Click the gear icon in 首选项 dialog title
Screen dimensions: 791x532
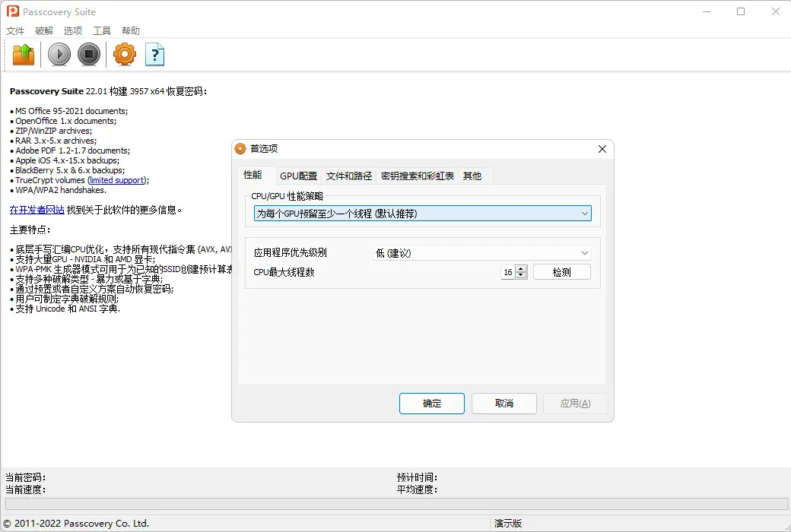[x=240, y=149]
